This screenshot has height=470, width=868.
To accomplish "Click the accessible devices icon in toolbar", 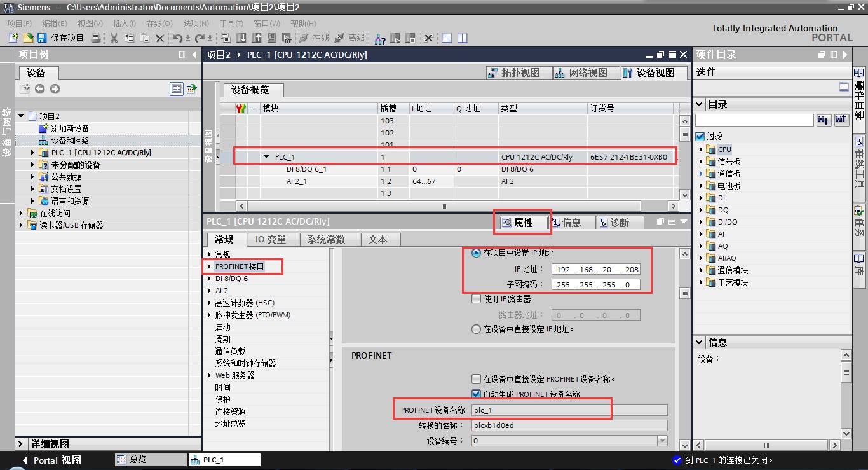I will [380, 38].
